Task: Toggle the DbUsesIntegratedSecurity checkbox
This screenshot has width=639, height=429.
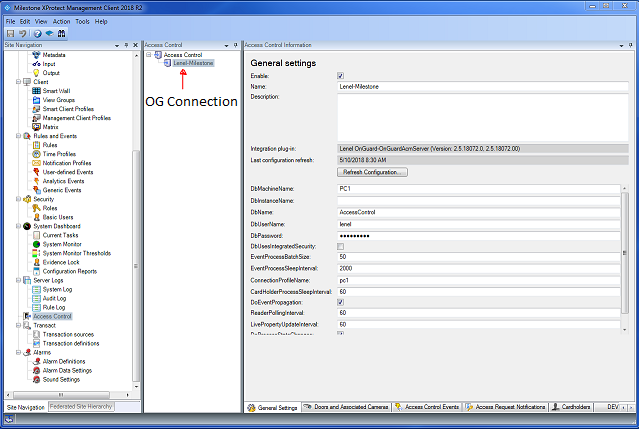Action: [341, 246]
